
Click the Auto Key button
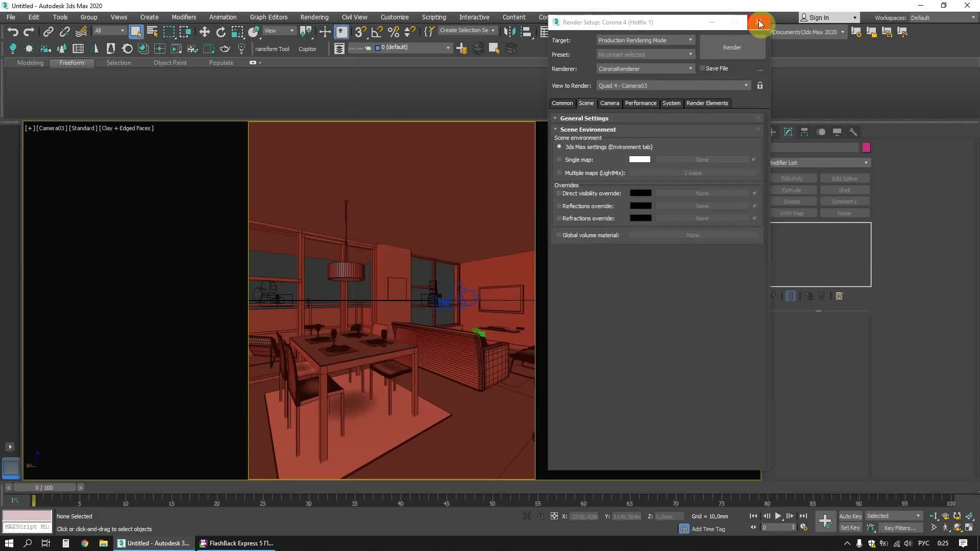pyautogui.click(x=850, y=516)
